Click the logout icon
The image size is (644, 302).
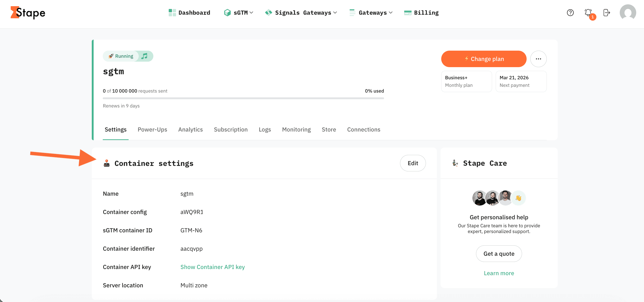pyautogui.click(x=606, y=13)
